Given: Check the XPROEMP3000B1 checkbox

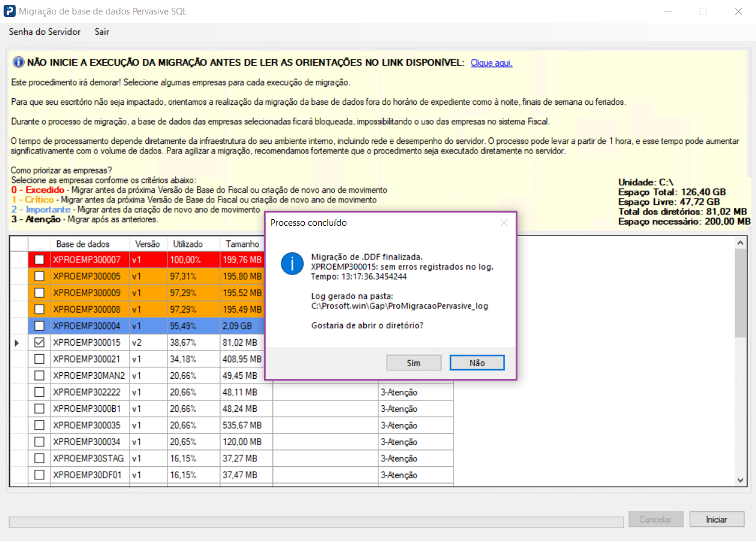Looking at the screenshot, I should [x=39, y=409].
